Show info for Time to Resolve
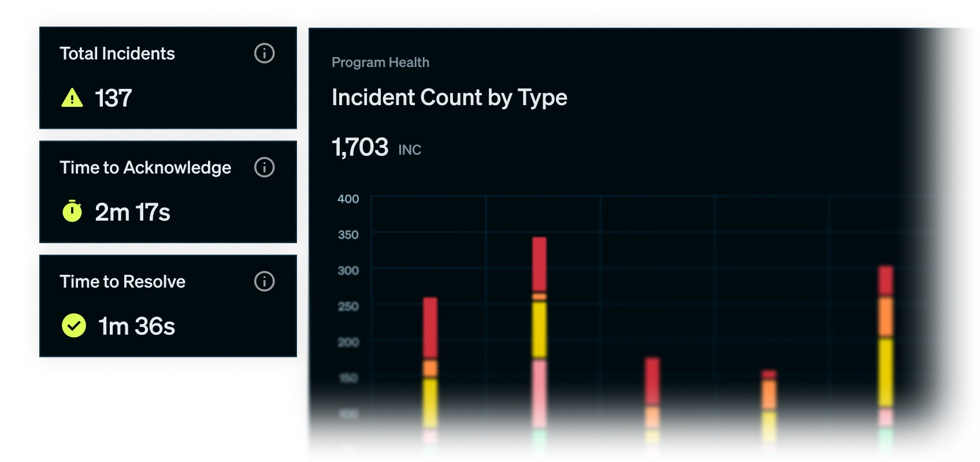 click(264, 282)
